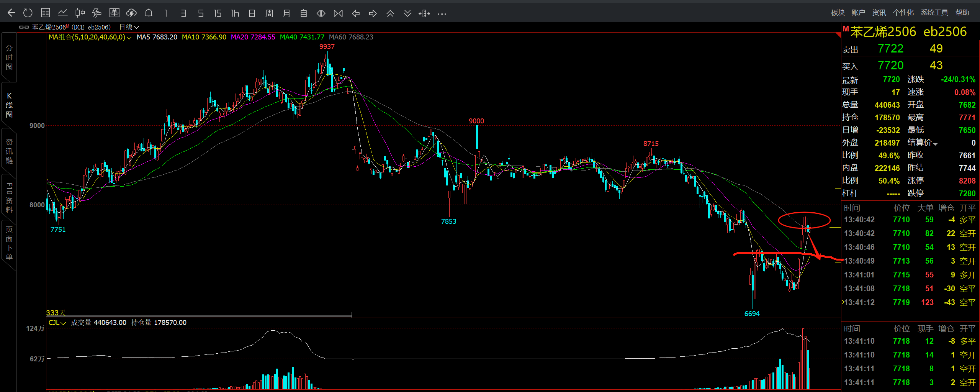Image resolution: width=980 pixels, height=392 pixels.
Task: Click the cloud lightning icon
Action: pyautogui.click(x=131, y=13)
